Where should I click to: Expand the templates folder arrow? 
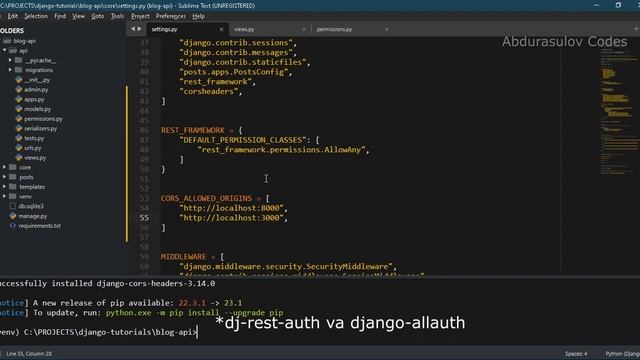(4, 187)
